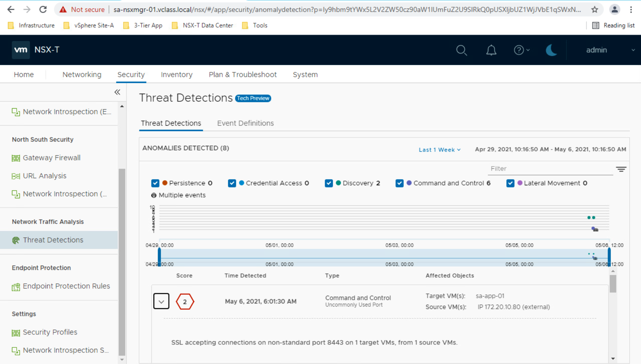Viewport: 641px width, 364px height.
Task: Open the 3-Tier App bookmark folder
Action: [x=143, y=25]
